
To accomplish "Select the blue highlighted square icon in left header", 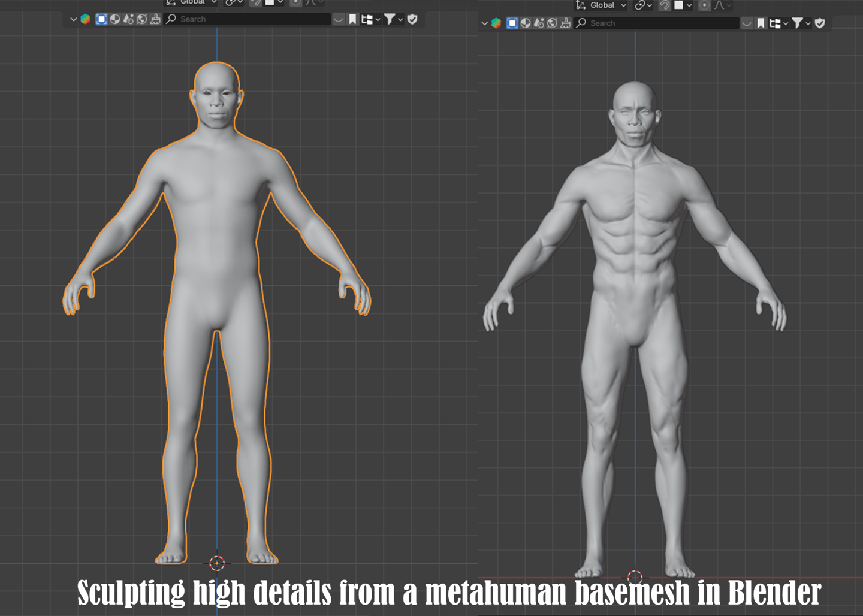I will [101, 19].
